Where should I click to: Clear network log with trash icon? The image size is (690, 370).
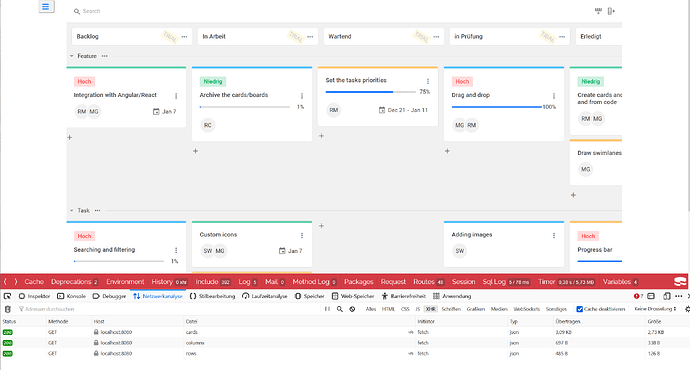(x=7, y=309)
